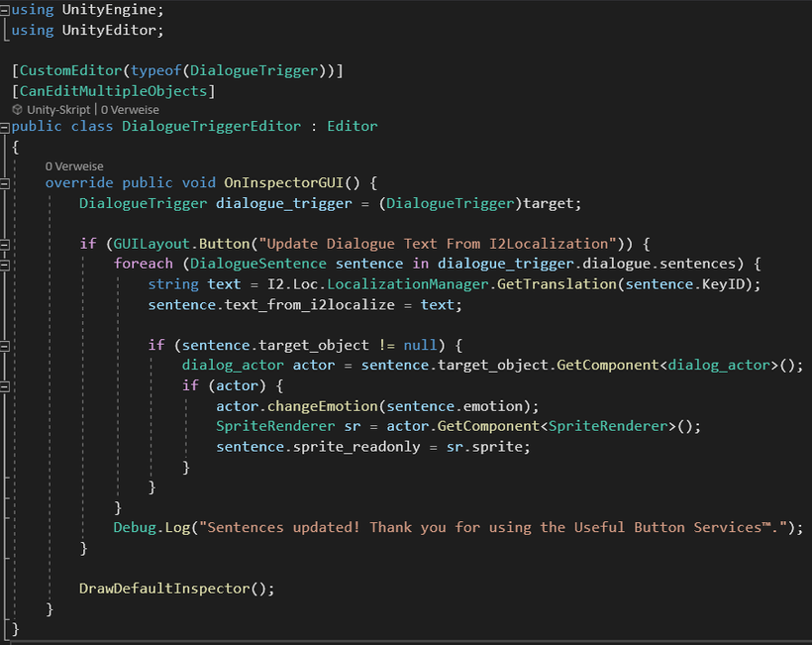The image size is (812, 645).
Task: Collapse the if (actor) block
Action: [x=5, y=386]
